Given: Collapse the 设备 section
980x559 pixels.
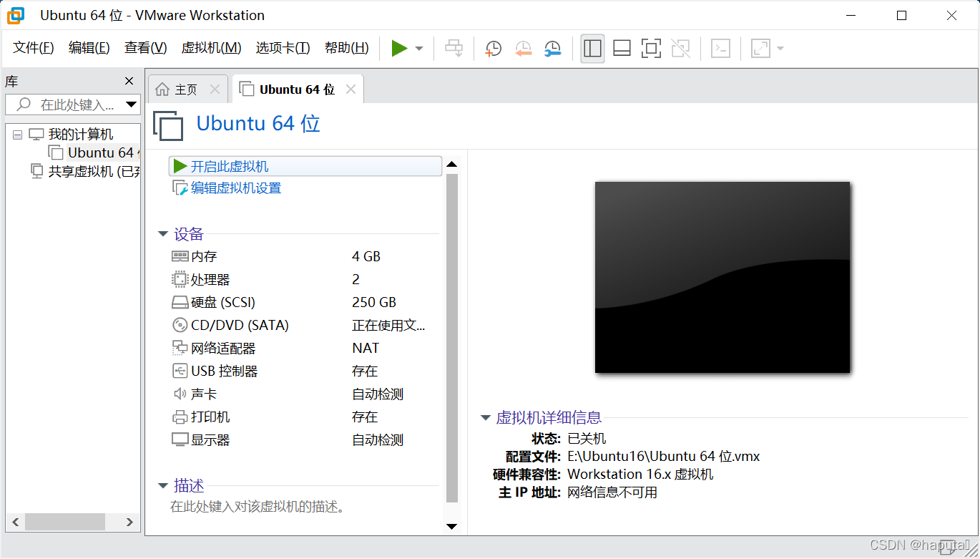Looking at the screenshot, I should click(x=163, y=235).
